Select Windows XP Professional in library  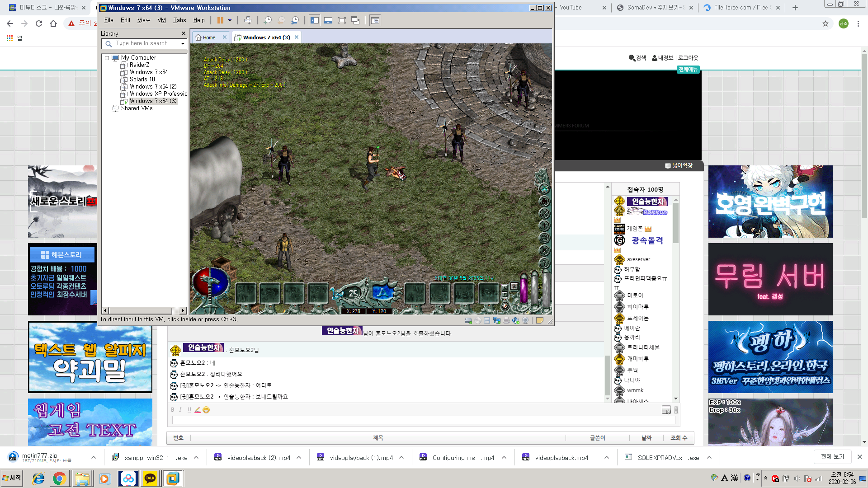158,94
